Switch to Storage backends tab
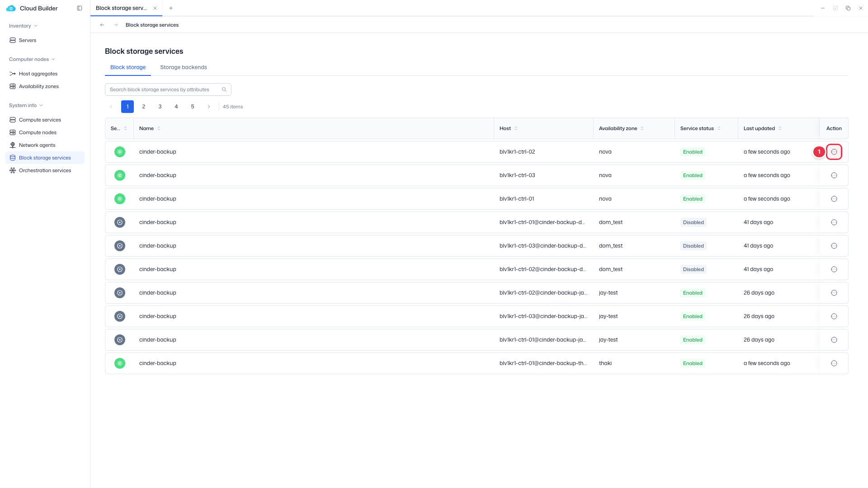The height and width of the screenshot is (488, 868). click(x=184, y=67)
